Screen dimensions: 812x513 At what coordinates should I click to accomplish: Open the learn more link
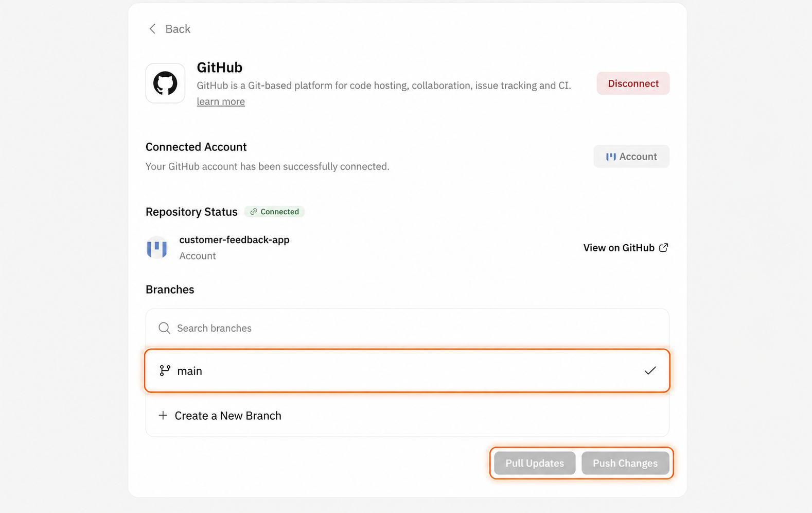(x=221, y=101)
